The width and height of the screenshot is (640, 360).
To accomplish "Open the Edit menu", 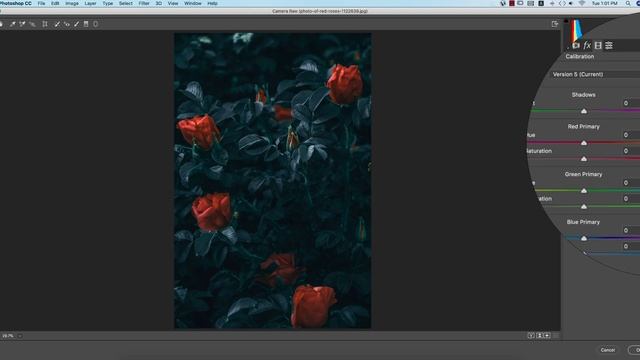I will pos(55,3).
